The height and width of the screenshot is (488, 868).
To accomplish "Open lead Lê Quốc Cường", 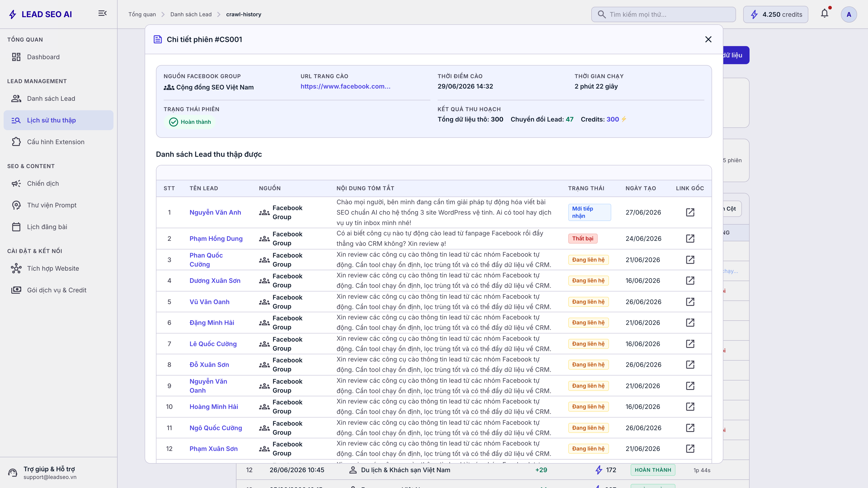I will 213,344.
